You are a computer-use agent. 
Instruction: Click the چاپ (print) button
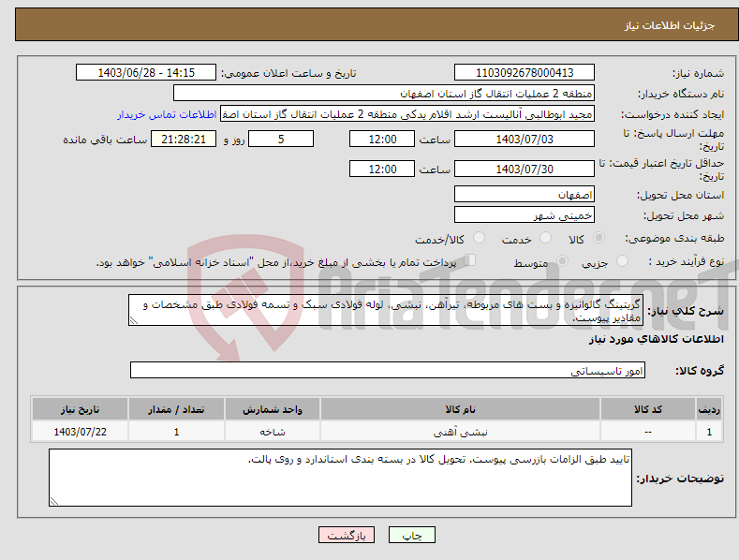[x=411, y=535]
